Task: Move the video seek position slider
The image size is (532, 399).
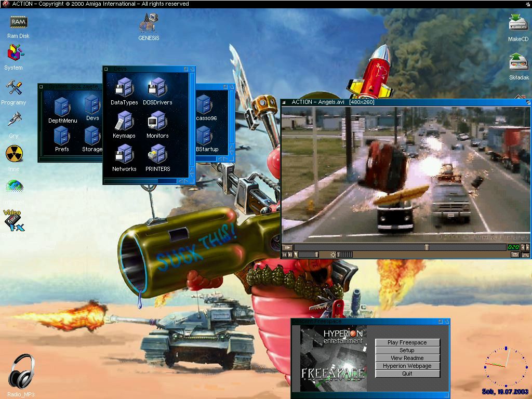Action: [x=427, y=248]
